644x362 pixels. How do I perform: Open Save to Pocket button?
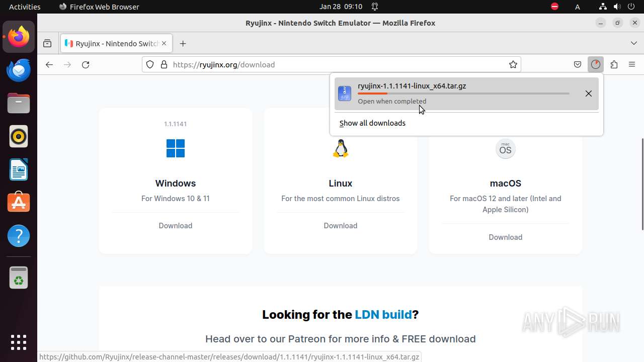(578, 64)
